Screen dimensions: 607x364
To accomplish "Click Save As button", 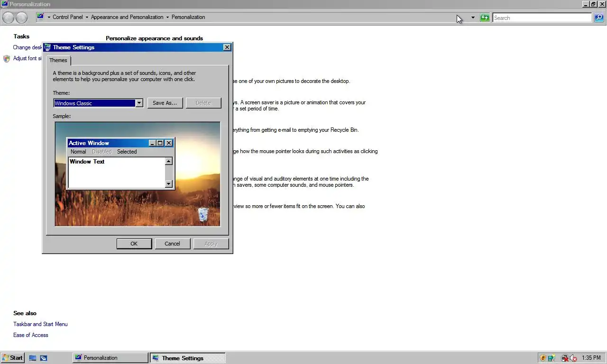I will coord(165,103).
